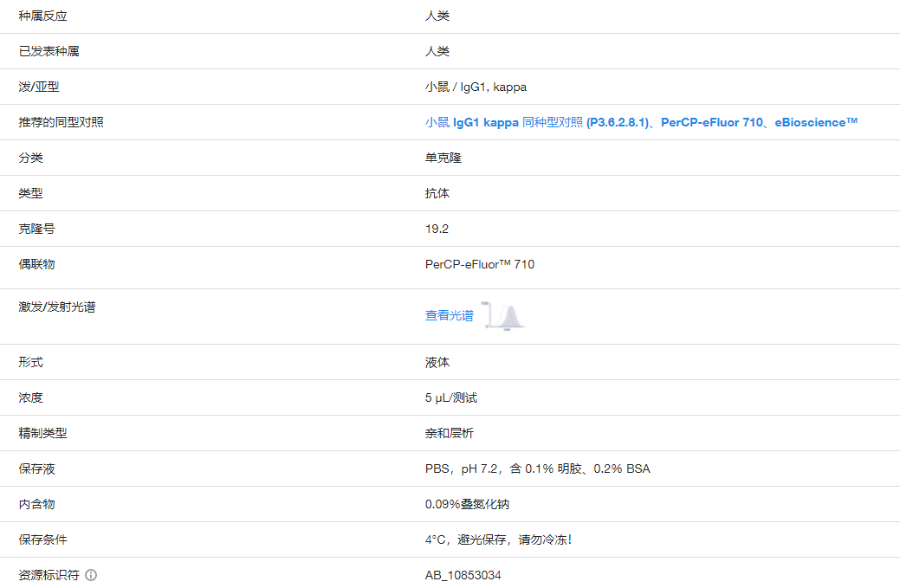Screen dimensions: 900x588
Task: Select the AB_10853034 resource identifier value
Action: point(464,575)
